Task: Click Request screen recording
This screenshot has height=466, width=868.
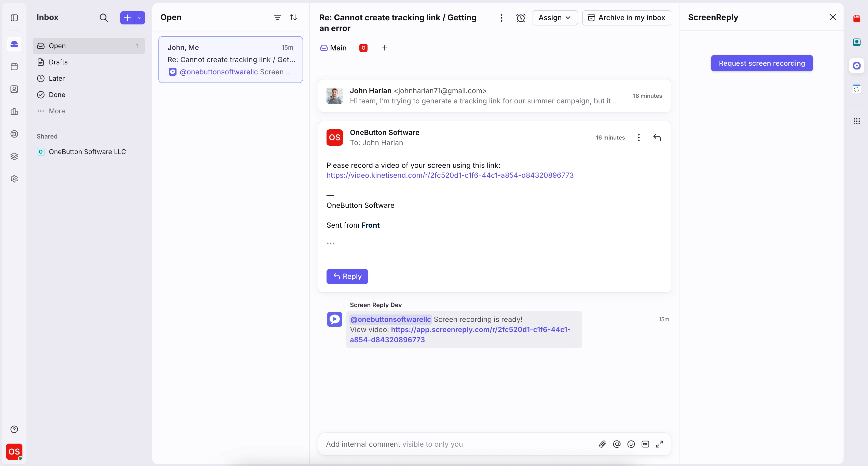Action: pos(762,63)
